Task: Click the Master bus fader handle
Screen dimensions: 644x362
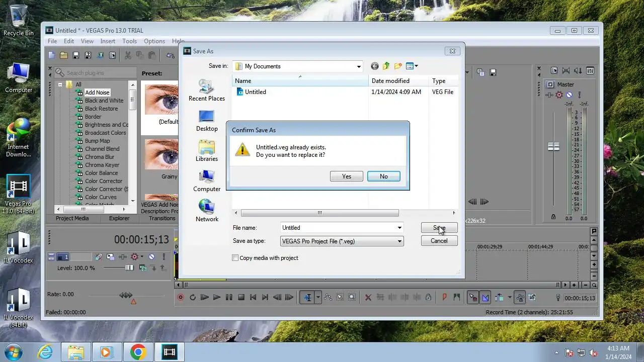Action: click(553, 147)
